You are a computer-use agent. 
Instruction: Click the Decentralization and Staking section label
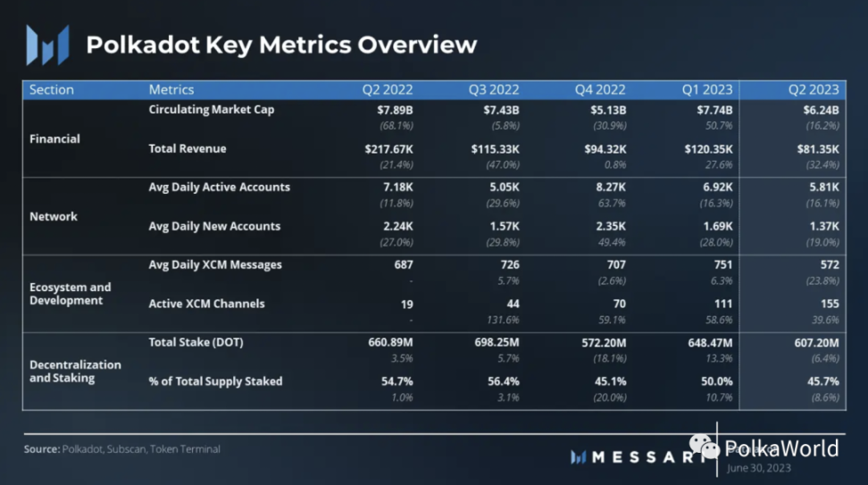point(75,372)
